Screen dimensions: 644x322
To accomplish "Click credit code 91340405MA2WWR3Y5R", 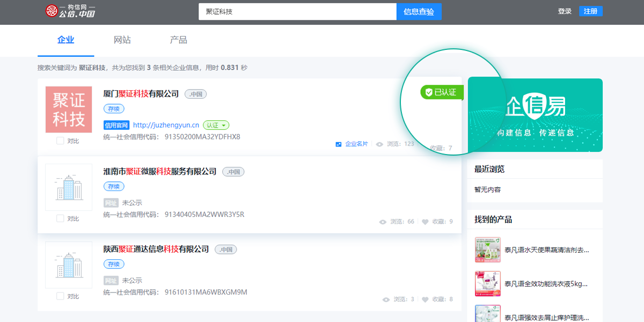I will [x=204, y=215].
